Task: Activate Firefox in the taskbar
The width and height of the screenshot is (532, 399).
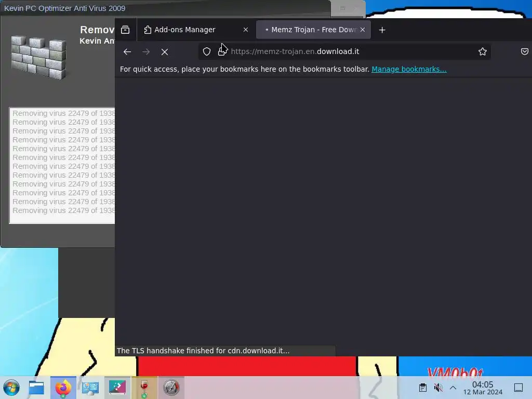Action: (x=63, y=388)
